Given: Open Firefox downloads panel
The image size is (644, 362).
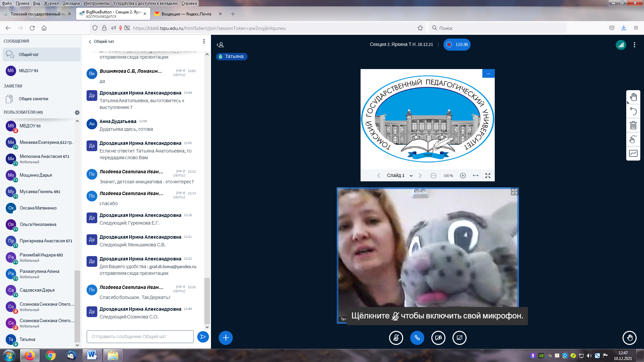Looking at the screenshot, I should pos(624,28).
